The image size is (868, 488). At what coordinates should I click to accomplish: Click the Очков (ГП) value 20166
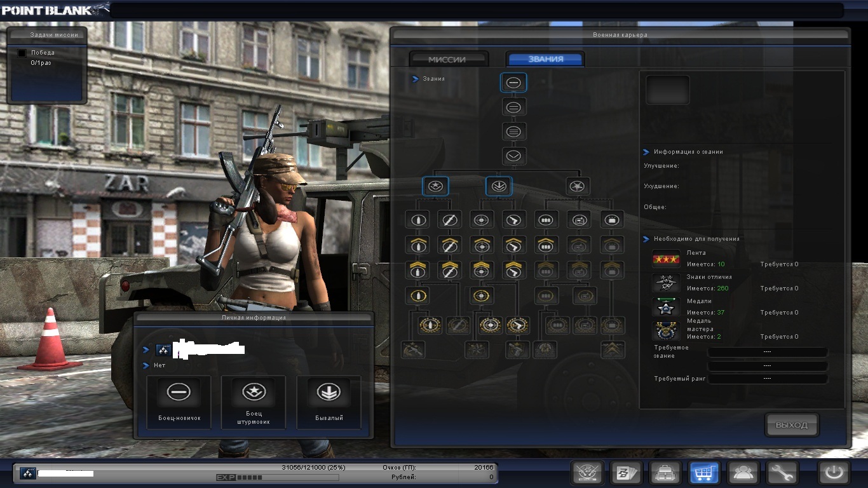[484, 468]
